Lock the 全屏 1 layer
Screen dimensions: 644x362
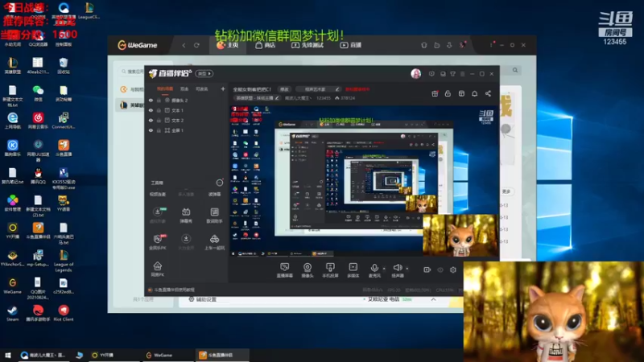tap(159, 130)
